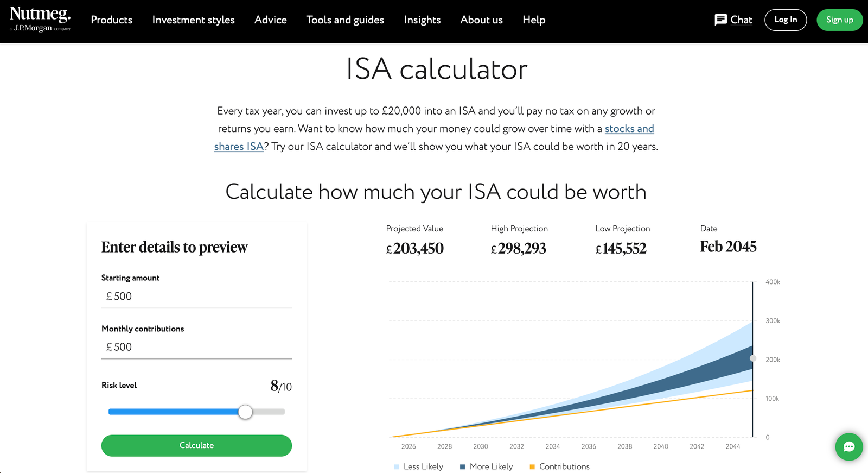Image resolution: width=868 pixels, height=473 pixels.
Task: Toggle the Contributions series in the legend
Action: (x=532, y=466)
